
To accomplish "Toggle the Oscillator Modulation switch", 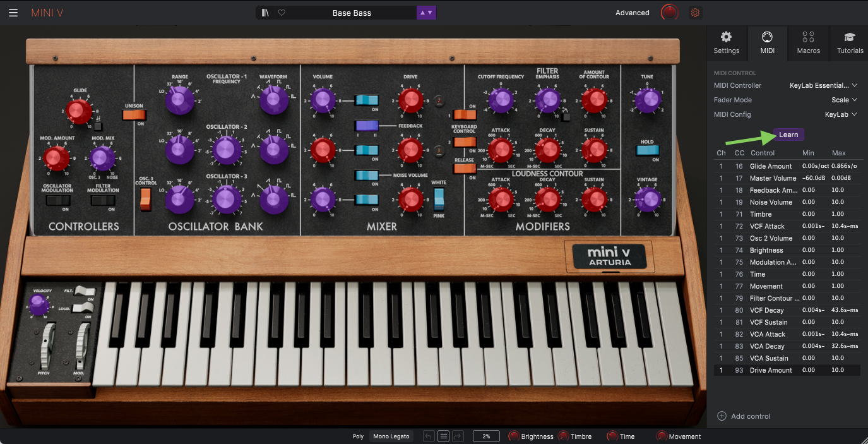I will tap(57, 200).
